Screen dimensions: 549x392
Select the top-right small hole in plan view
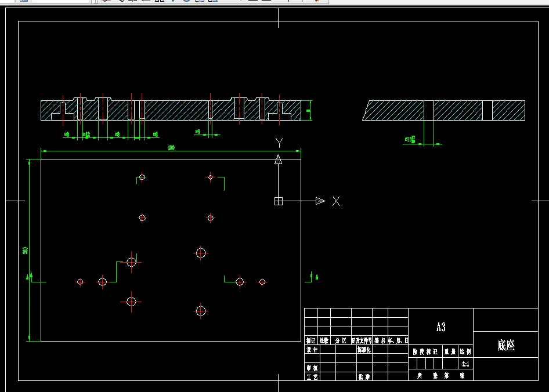[x=211, y=177]
